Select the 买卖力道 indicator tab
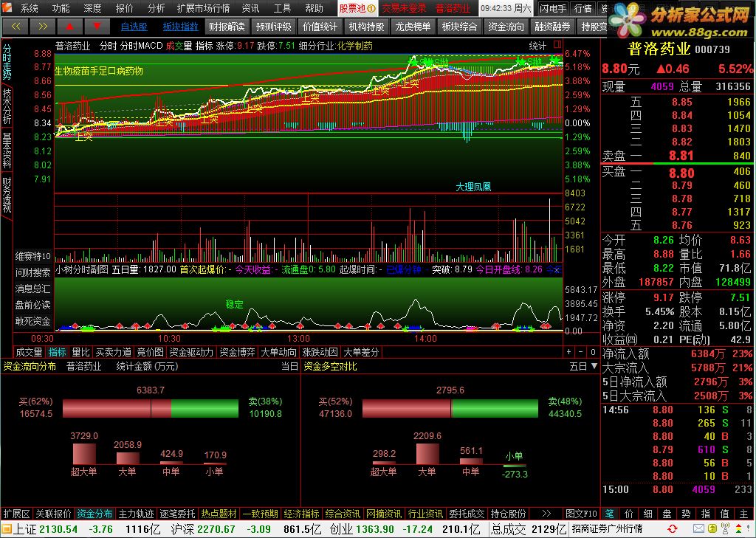This screenshot has width=756, height=538. point(113,353)
